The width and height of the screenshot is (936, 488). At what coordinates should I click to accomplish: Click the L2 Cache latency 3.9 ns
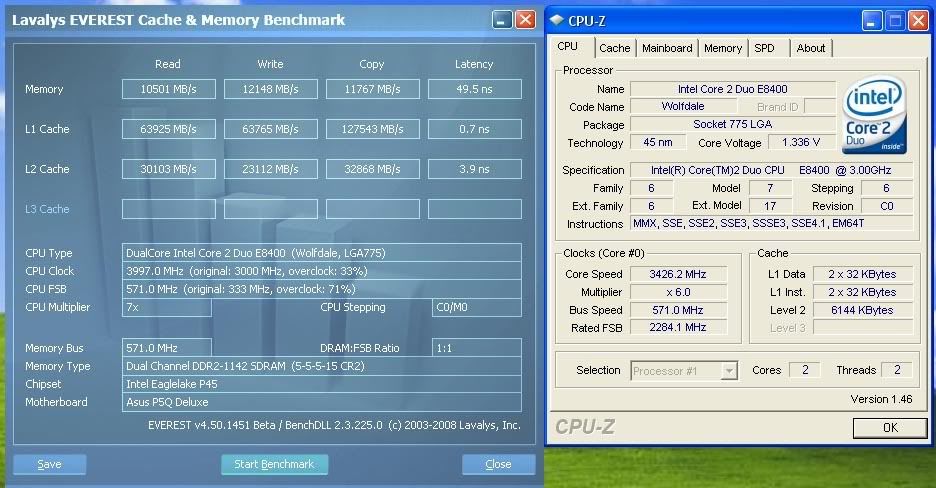pos(475,169)
